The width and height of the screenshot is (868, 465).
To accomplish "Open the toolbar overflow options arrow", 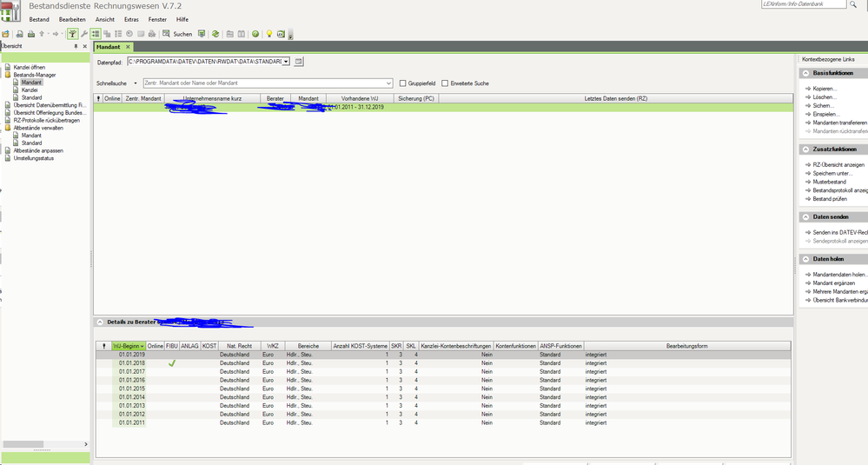I will (290, 35).
